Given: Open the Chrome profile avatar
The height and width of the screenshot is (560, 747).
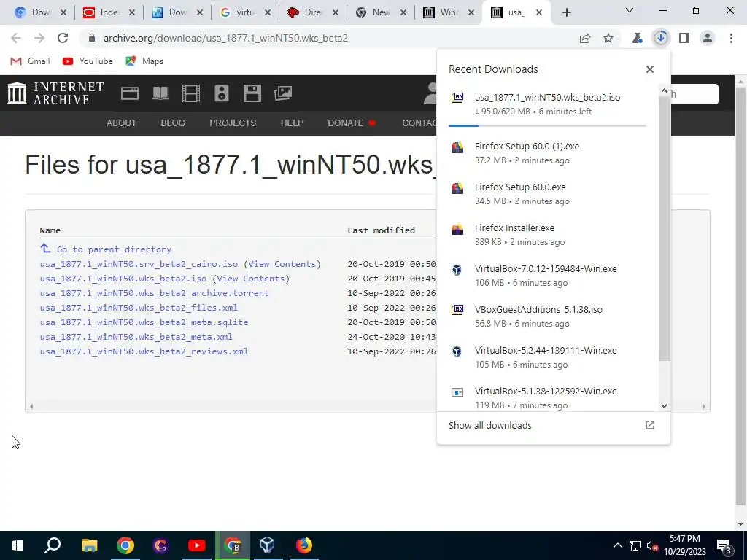Looking at the screenshot, I should [x=708, y=38].
